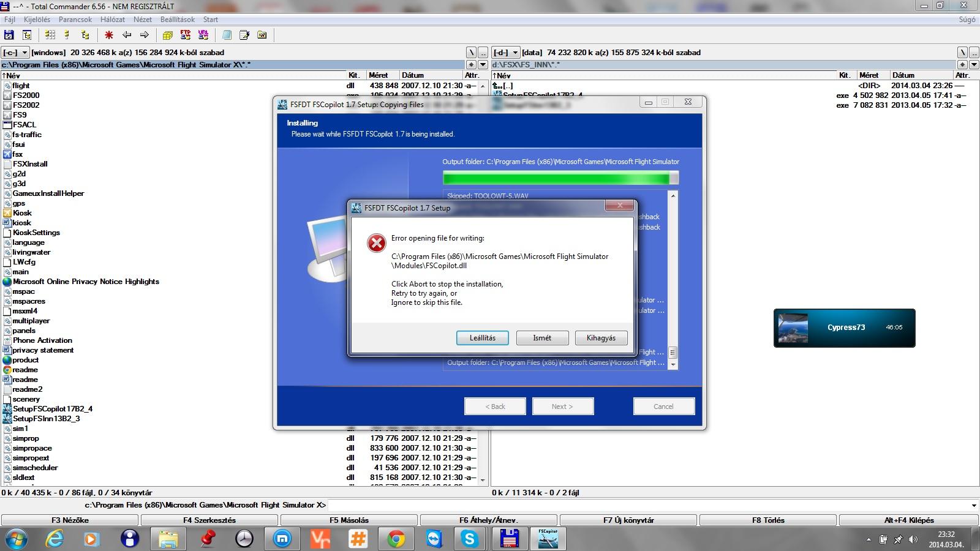Viewport: 980px width, 551px height.
Task: Click the F3 Nézőke view button
Action: tap(70, 520)
